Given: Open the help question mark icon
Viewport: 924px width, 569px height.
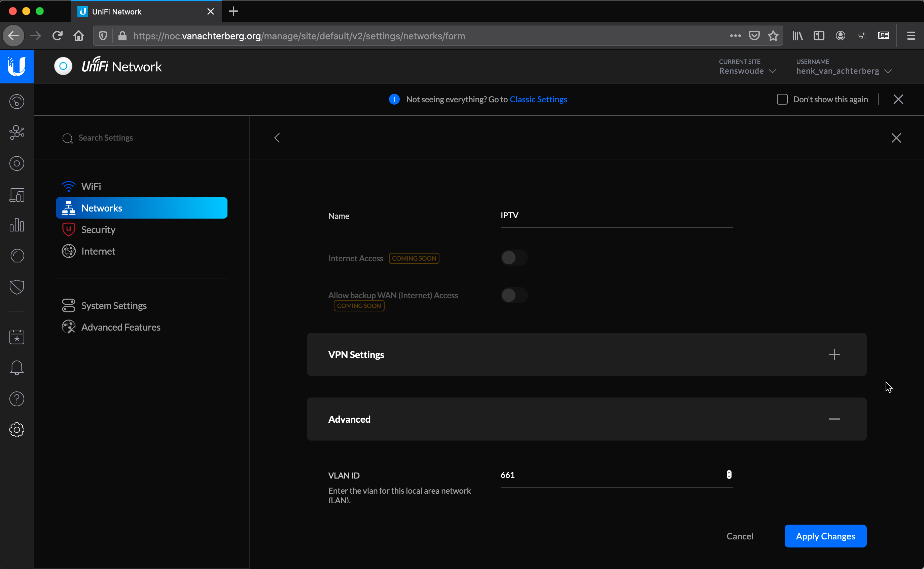Looking at the screenshot, I should [x=16, y=399].
